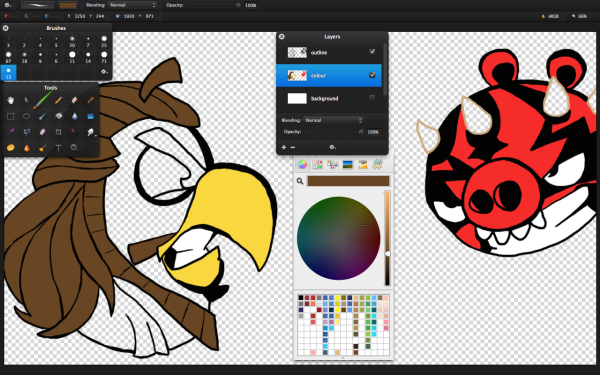Enable visibility of background layer
Image resolution: width=600 pixels, height=375 pixels.
click(x=372, y=98)
